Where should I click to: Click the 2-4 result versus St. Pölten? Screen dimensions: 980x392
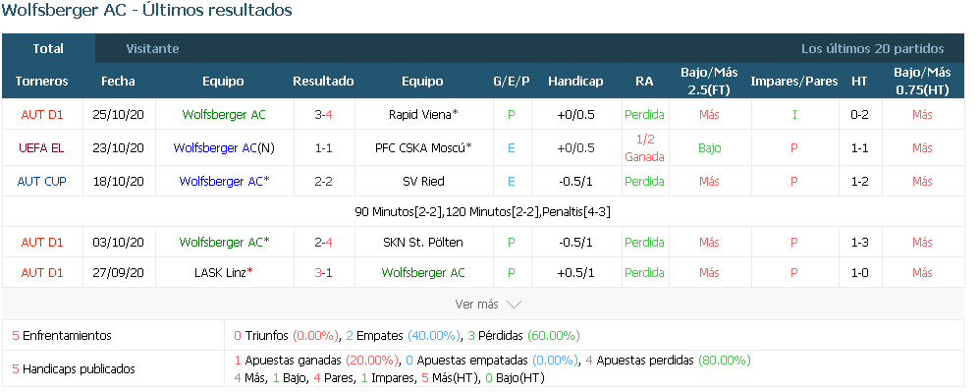coord(323,242)
